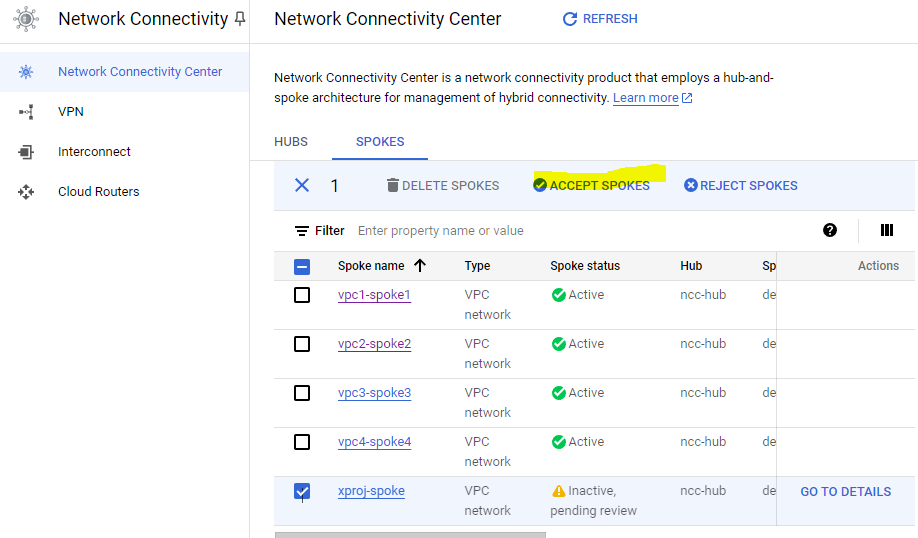Click the horizontal scrollbar under the table
The height and width of the screenshot is (538, 918).
(x=410, y=534)
